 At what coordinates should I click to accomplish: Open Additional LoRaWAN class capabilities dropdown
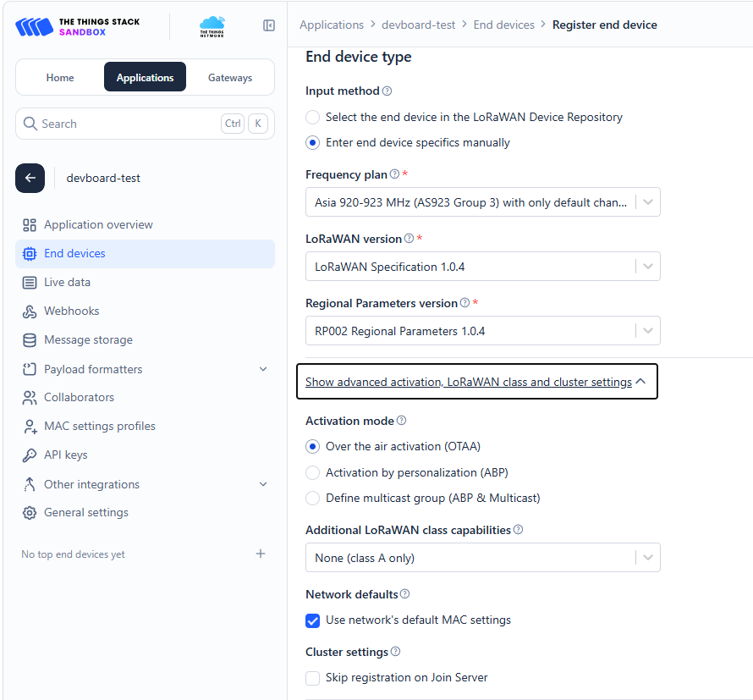(482, 558)
